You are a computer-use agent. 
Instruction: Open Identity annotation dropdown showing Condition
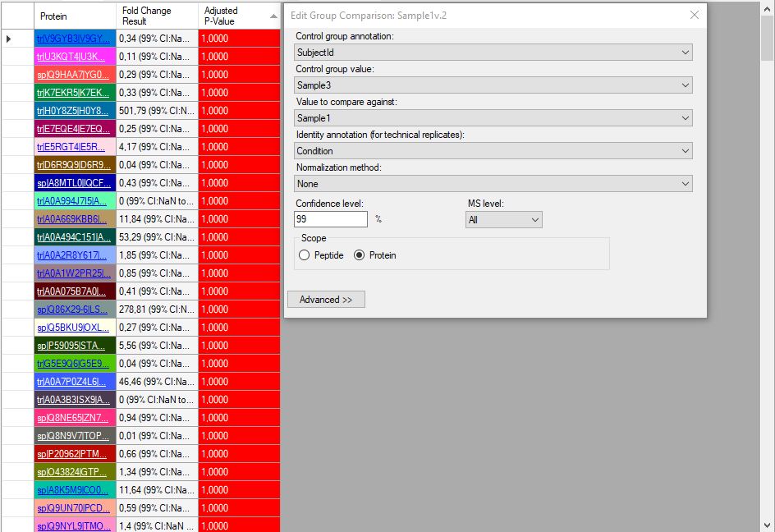point(493,151)
